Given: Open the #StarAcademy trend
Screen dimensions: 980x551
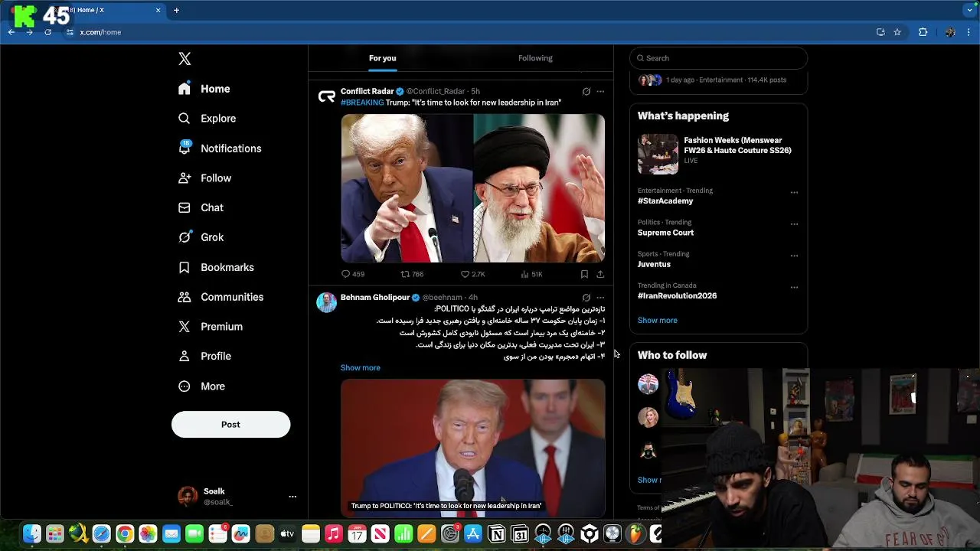Looking at the screenshot, I should [665, 201].
